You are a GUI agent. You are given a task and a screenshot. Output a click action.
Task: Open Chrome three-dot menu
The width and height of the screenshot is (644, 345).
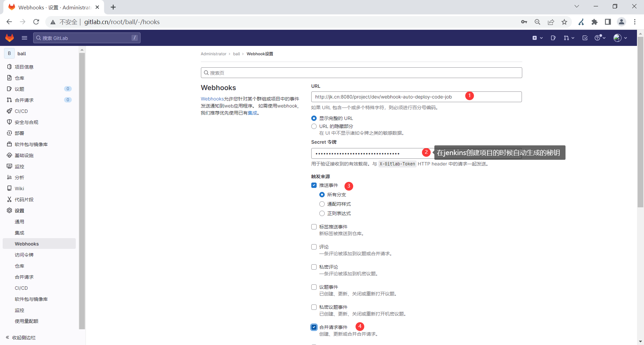pos(635,22)
